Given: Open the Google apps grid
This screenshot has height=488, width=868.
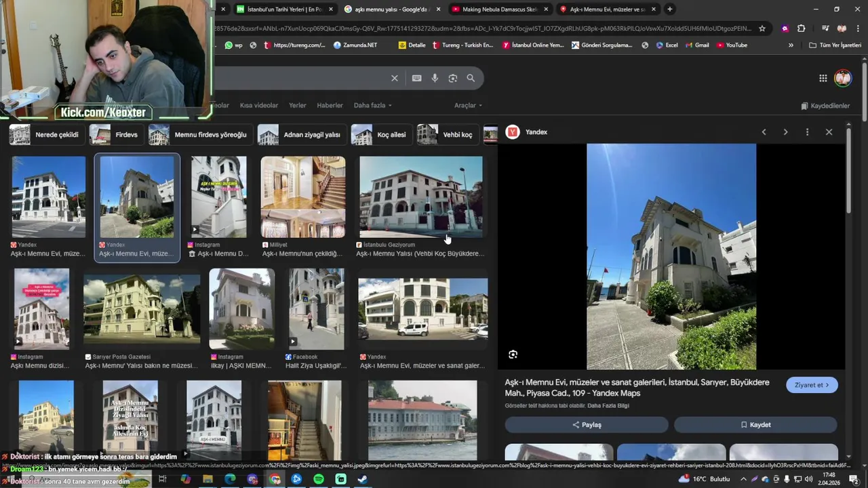Looking at the screenshot, I should click(823, 78).
